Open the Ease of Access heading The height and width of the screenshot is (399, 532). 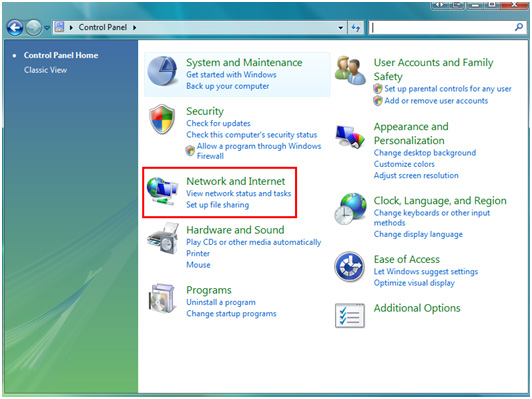(x=407, y=260)
